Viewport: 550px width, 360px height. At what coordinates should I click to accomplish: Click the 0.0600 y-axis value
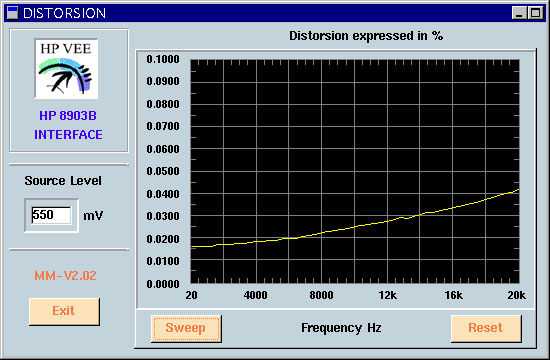(x=163, y=149)
